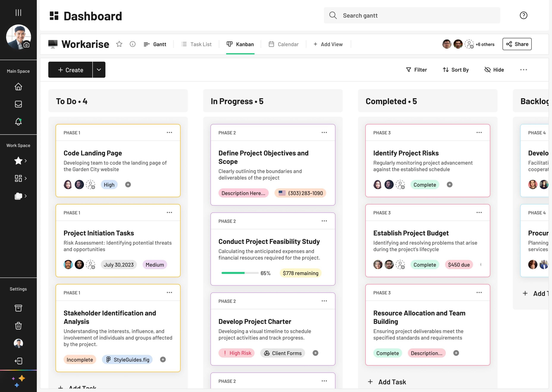The width and height of the screenshot is (552, 392).
Task: Star the Workarise project as favorite
Action: pyautogui.click(x=119, y=44)
